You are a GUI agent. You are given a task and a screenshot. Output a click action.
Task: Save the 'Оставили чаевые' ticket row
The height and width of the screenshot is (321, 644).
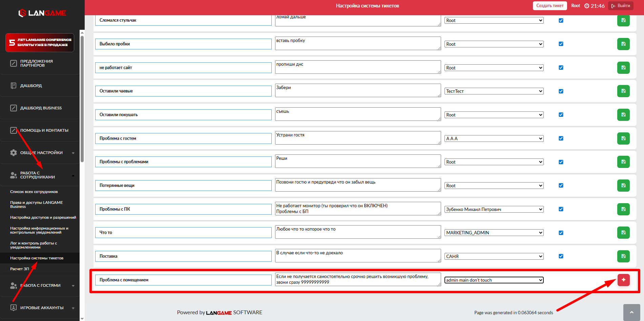623,91
